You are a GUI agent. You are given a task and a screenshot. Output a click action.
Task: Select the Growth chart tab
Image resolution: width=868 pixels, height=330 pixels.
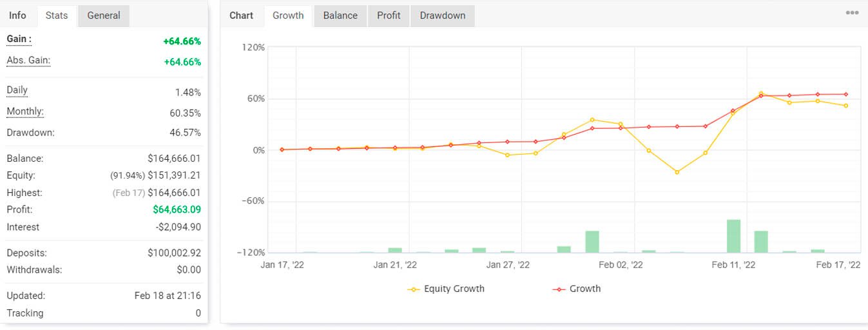click(x=288, y=15)
